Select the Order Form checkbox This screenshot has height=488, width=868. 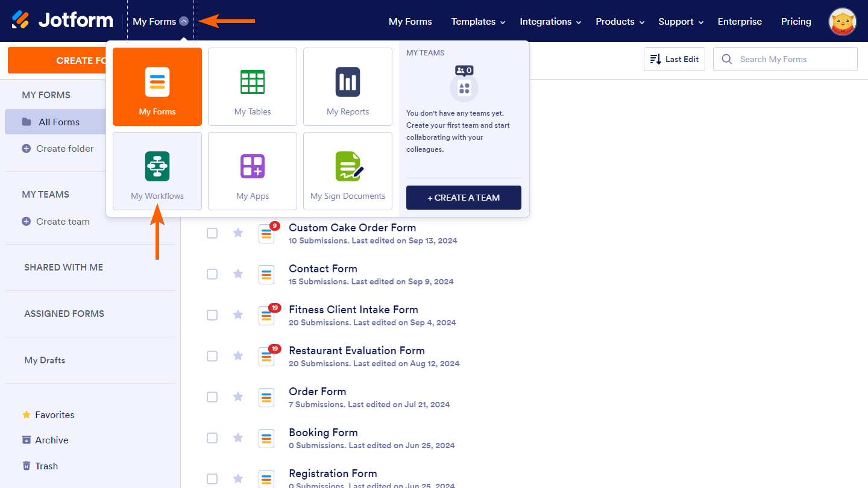point(212,397)
